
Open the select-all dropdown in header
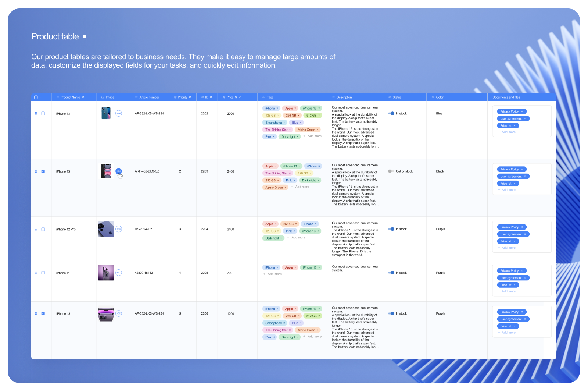40,97
